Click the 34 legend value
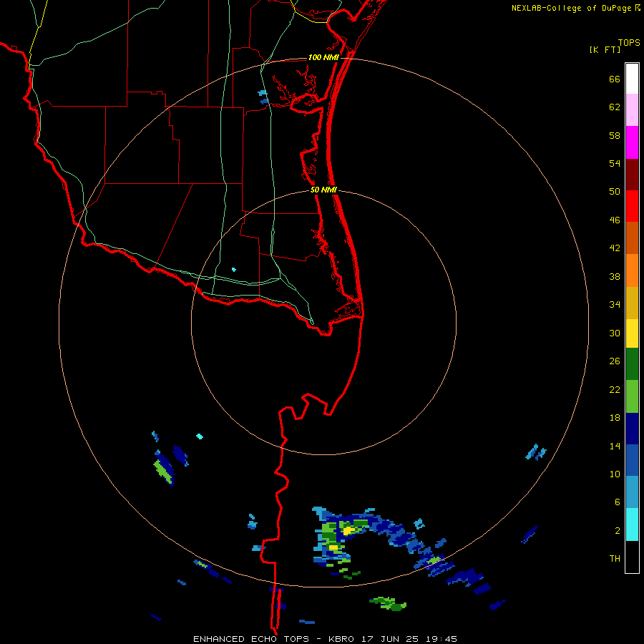The height and width of the screenshot is (644, 644). pos(615,305)
